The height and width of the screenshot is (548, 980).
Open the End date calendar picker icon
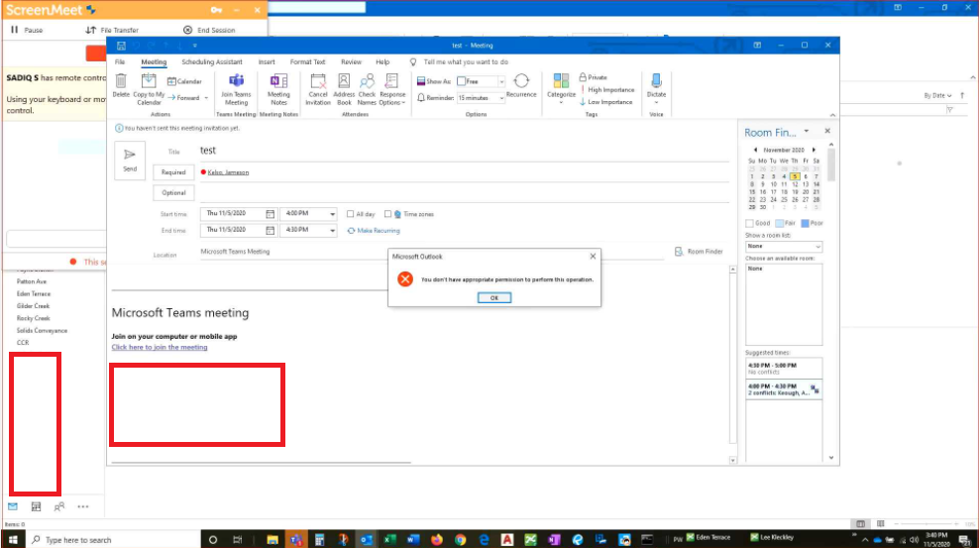pyautogui.click(x=270, y=230)
